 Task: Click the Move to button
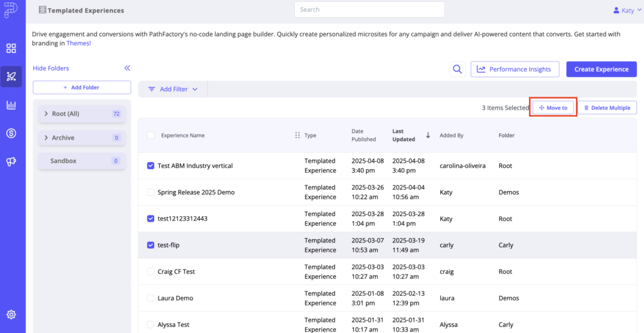point(553,108)
